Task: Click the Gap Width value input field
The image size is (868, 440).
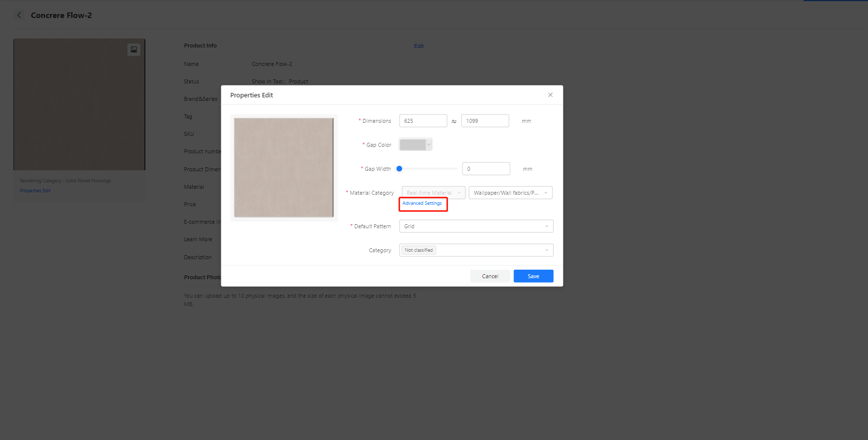Action: click(x=485, y=169)
